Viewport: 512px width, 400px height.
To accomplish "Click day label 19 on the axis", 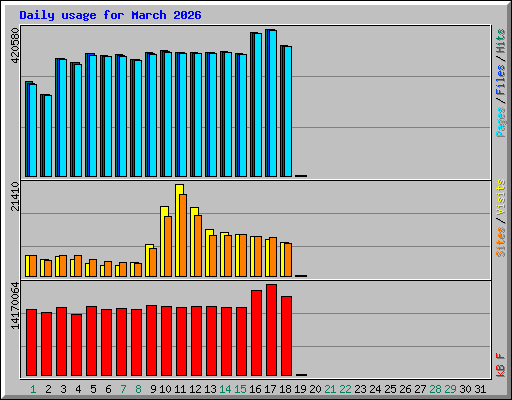I will (300, 389).
